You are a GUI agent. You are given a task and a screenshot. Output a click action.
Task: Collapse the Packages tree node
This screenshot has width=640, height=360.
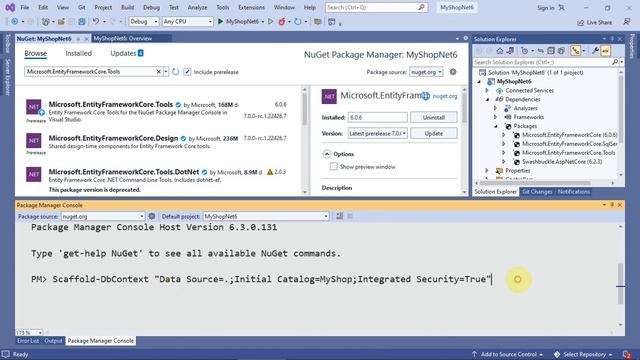pos(496,126)
